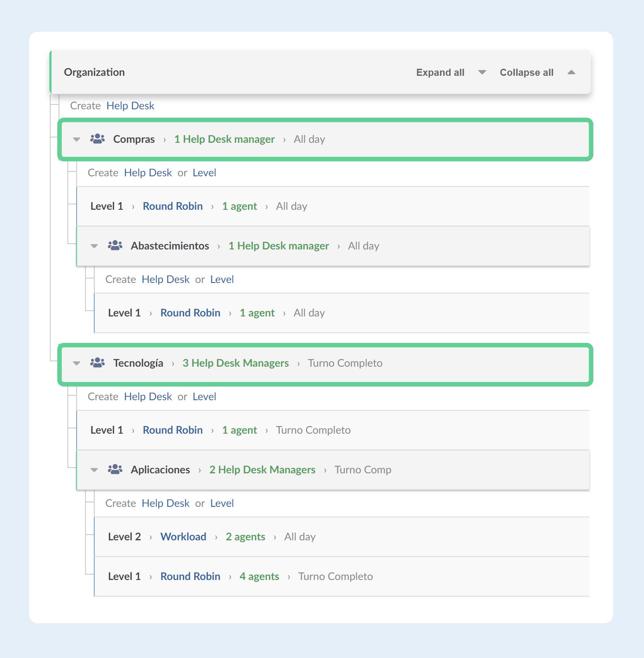Create a new Help Desk at organization level
This screenshot has height=658, width=644.
(x=130, y=105)
